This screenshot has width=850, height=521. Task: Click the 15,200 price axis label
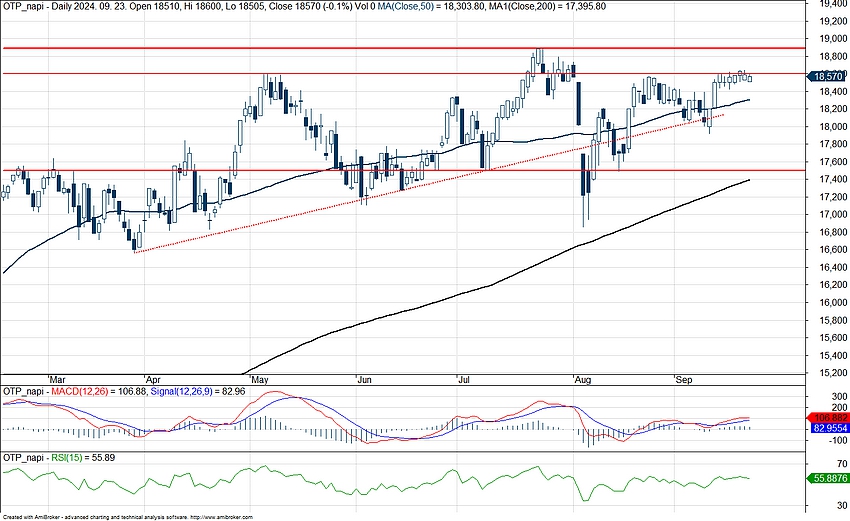[x=834, y=373]
